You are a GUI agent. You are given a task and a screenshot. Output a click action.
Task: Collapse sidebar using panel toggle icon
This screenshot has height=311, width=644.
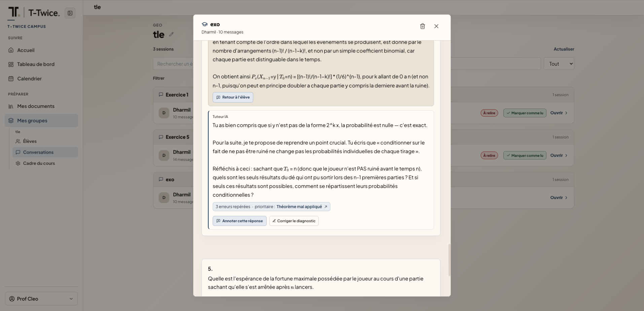click(70, 13)
